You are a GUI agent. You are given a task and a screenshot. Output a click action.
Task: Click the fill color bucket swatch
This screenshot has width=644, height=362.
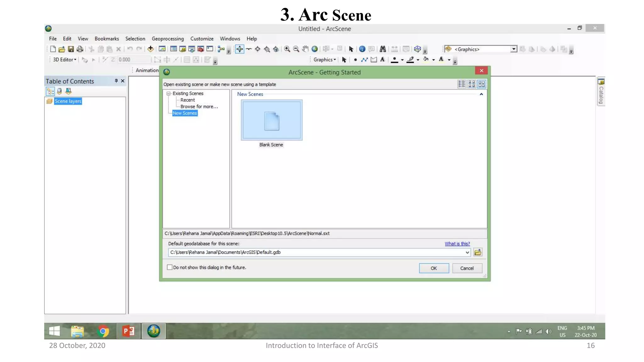click(426, 60)
